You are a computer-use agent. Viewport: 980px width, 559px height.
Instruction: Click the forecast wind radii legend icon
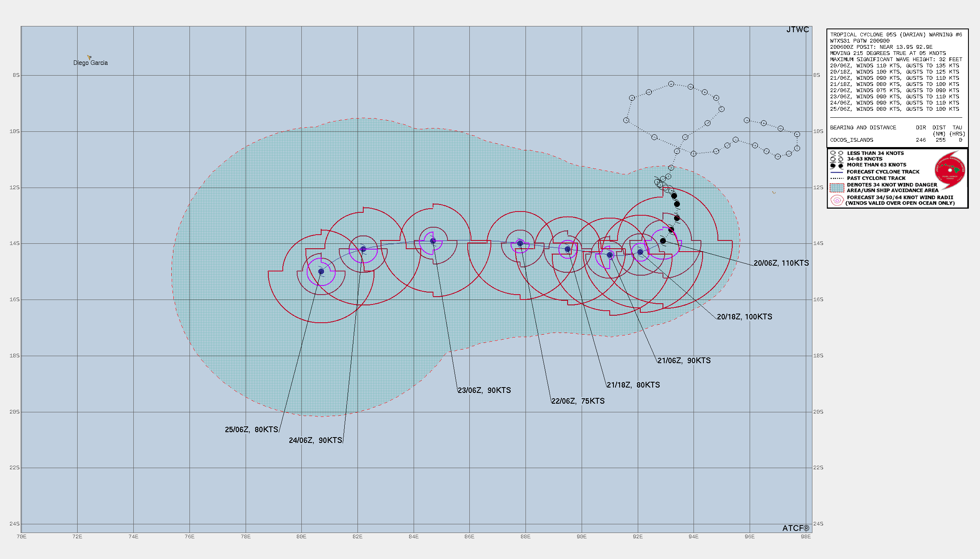(x=837, y=200)
